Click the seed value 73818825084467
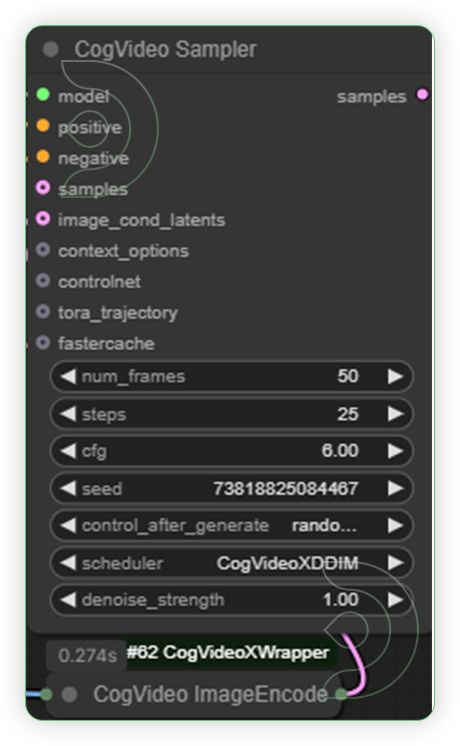This screenshot has width=460, height=746. (285, 488)
